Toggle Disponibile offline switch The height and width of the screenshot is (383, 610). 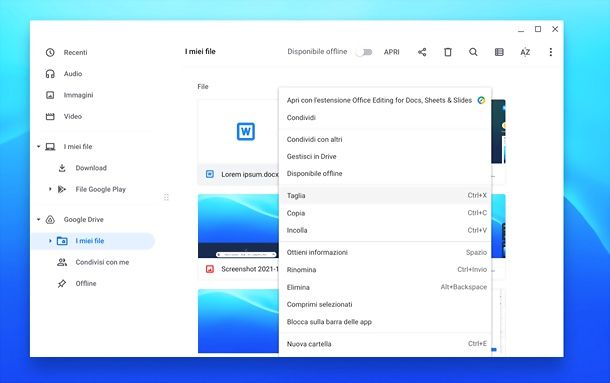[365, 52]
